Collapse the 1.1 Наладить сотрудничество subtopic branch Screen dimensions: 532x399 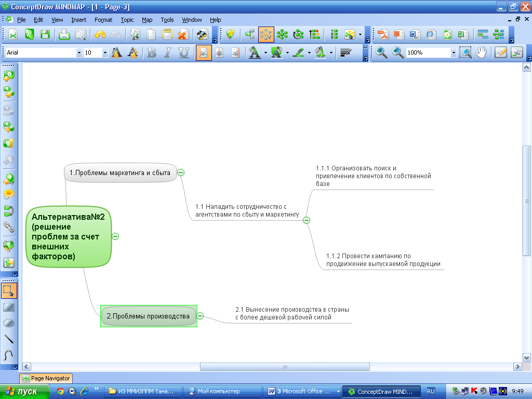click(307, 220)
